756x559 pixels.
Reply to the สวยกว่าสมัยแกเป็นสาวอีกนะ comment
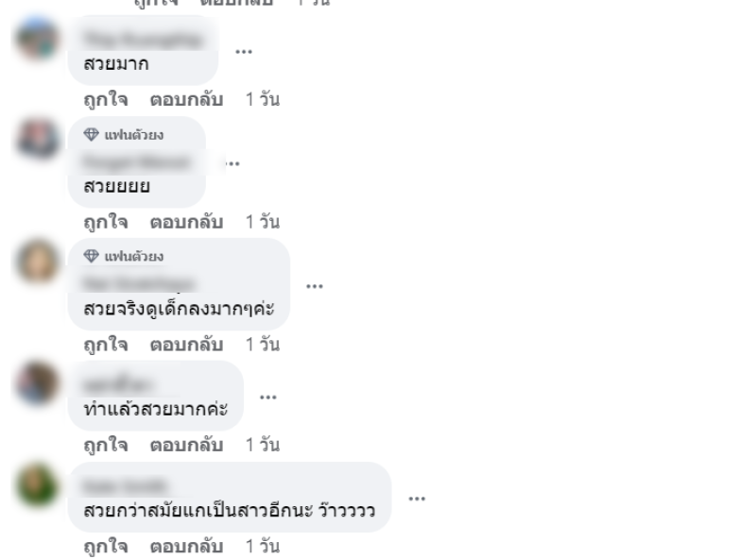point(186,546)
